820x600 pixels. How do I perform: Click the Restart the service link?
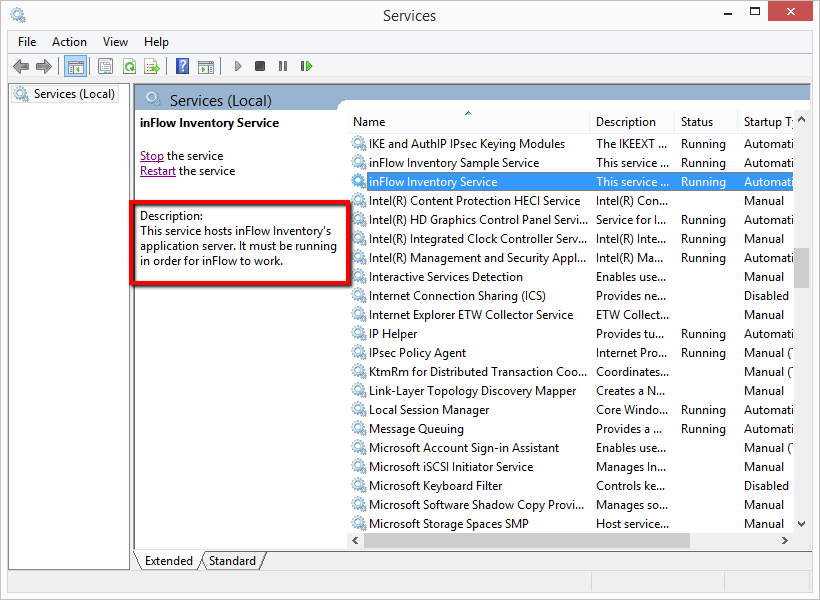(x=158, y=171)
